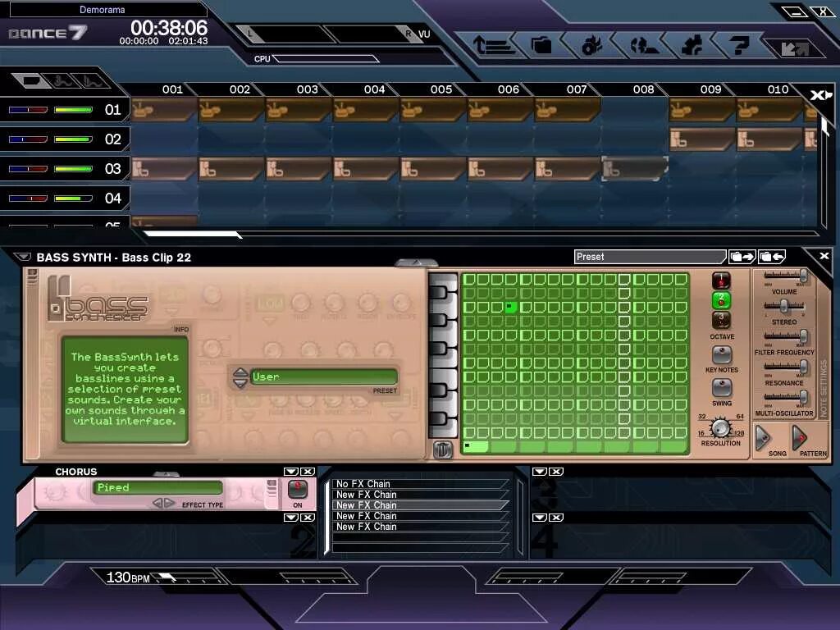The image size is (840, 630).
Task: Activate the lit note in the step grid
Action: (x=511, y=307)
